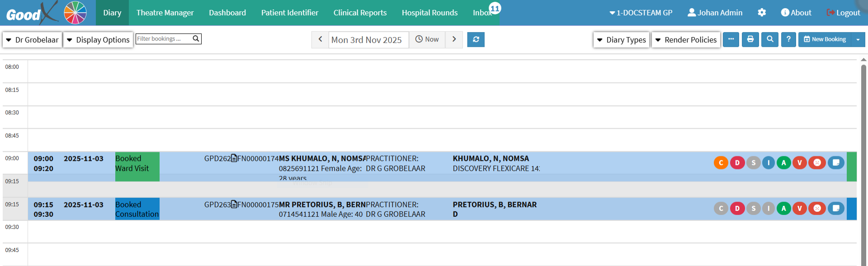Click the refresh diary icon

476,40
